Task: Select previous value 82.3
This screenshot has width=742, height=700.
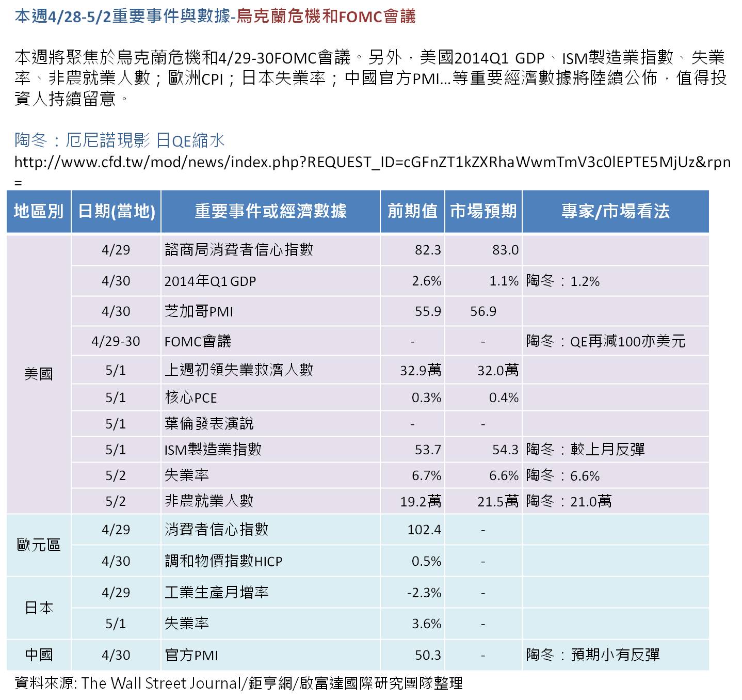Action: pyautogui.click(x=428, y=250)
